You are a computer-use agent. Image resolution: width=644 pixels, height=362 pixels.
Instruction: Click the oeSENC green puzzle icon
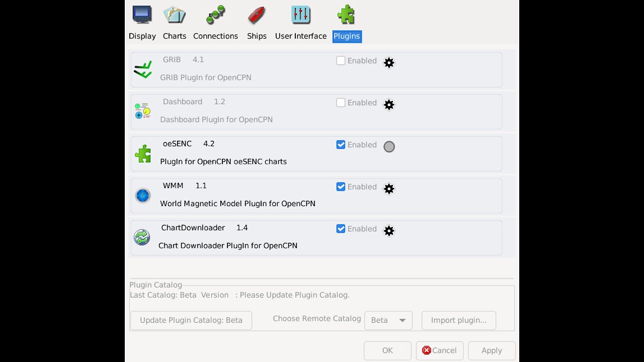click(x=143, y=153)
